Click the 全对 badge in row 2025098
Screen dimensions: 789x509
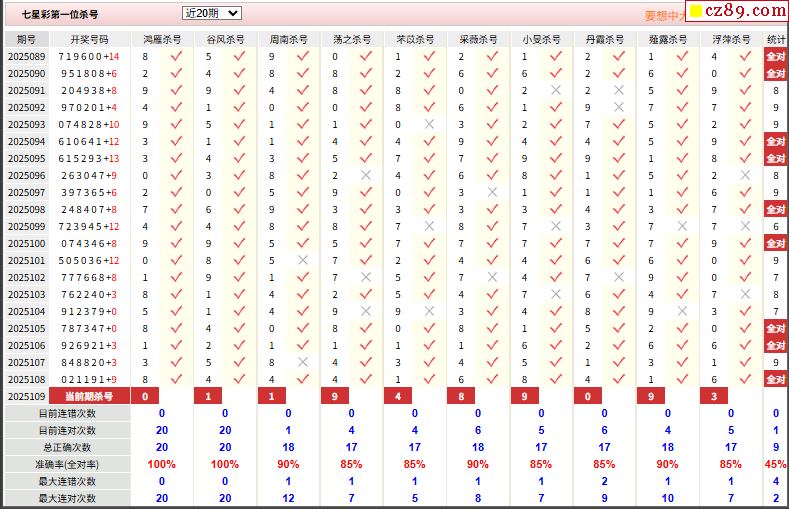point(775,209)
